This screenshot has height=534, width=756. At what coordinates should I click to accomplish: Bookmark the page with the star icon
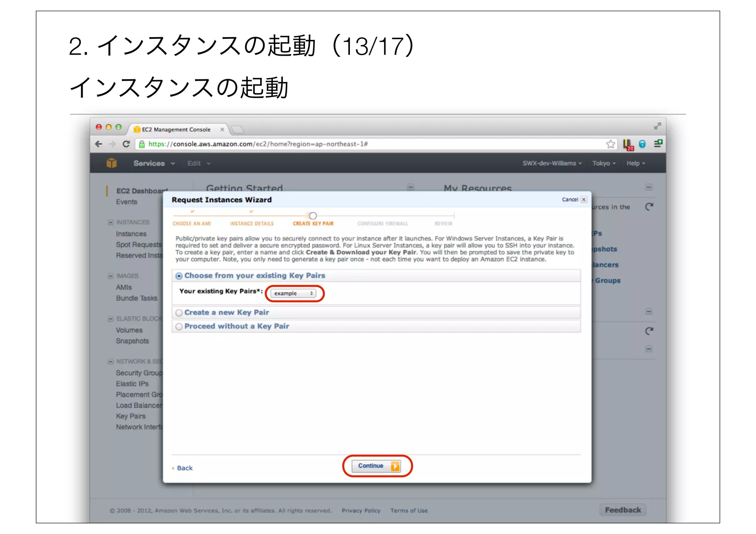(x=610, y=144)
